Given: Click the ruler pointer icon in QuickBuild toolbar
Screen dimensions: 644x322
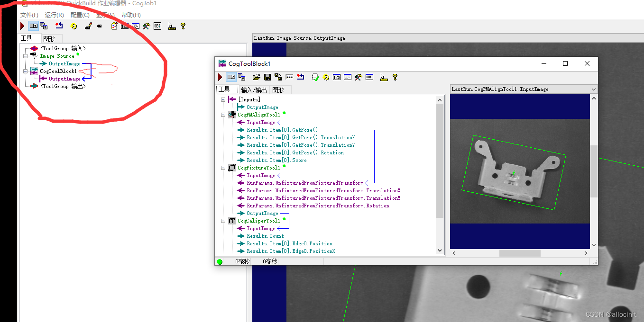Looking at the screenshot, I should (172, 26).
